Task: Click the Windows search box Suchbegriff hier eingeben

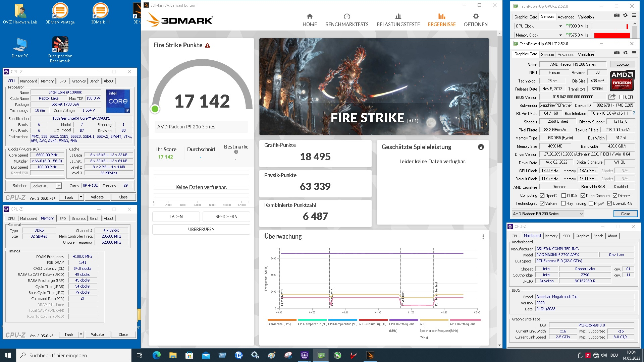Action: [x=74, y=355]
